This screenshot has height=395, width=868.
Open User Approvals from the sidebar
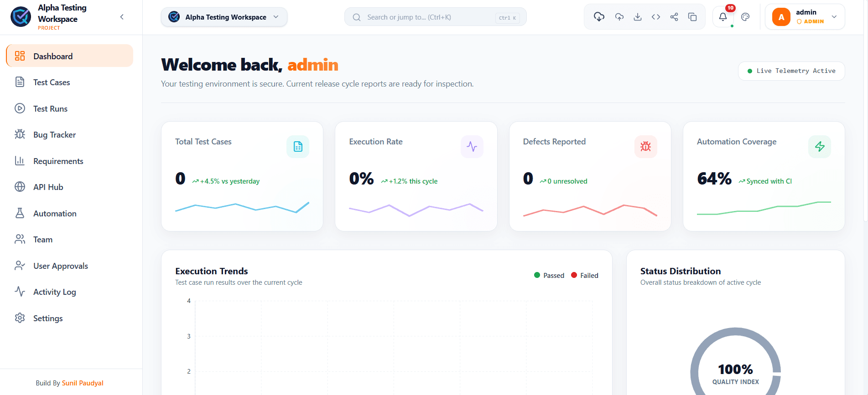(x=70, y=266)
